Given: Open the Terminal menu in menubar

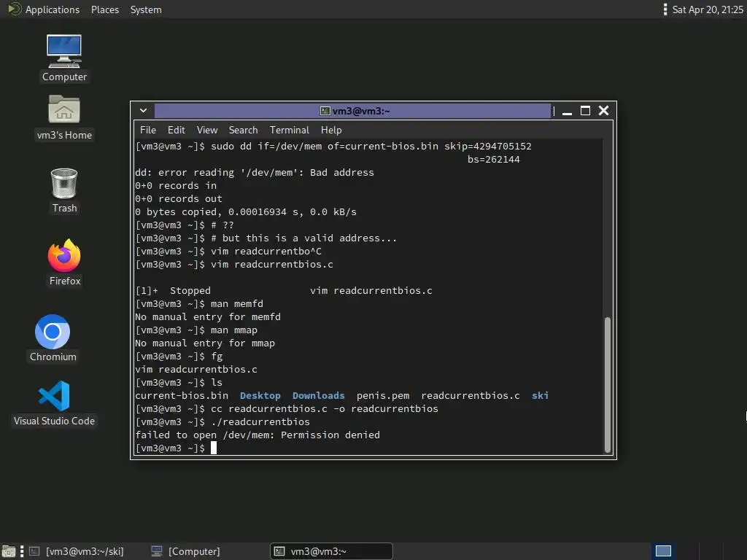Looking at the screenshot, I should click(289, 130).
